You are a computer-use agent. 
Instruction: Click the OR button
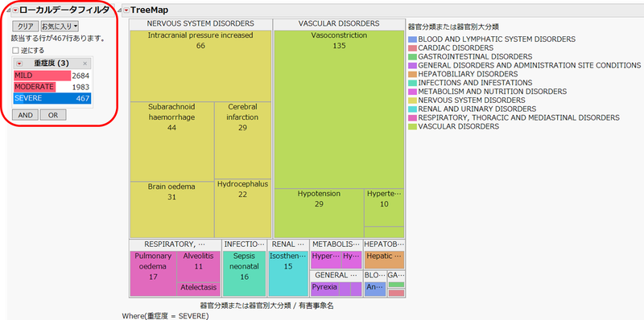(53, 115)
